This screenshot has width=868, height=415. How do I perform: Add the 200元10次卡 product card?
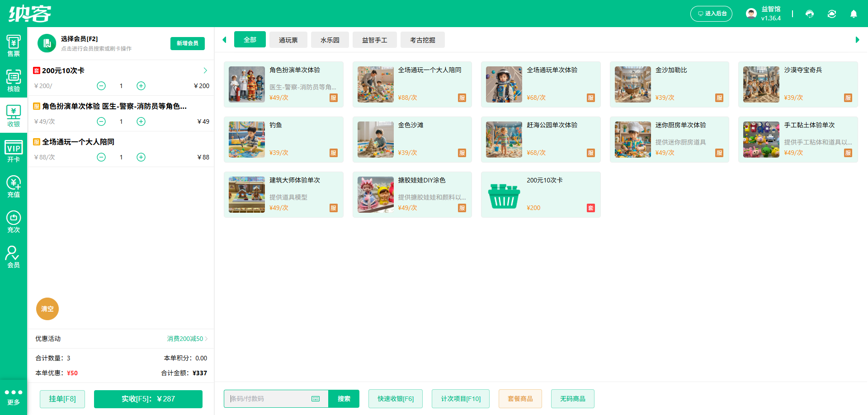(541, 195)
